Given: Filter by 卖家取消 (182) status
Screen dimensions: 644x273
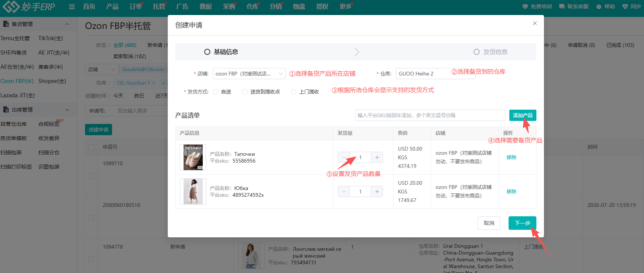Looking at the screenshot, I should coord(130,56).
